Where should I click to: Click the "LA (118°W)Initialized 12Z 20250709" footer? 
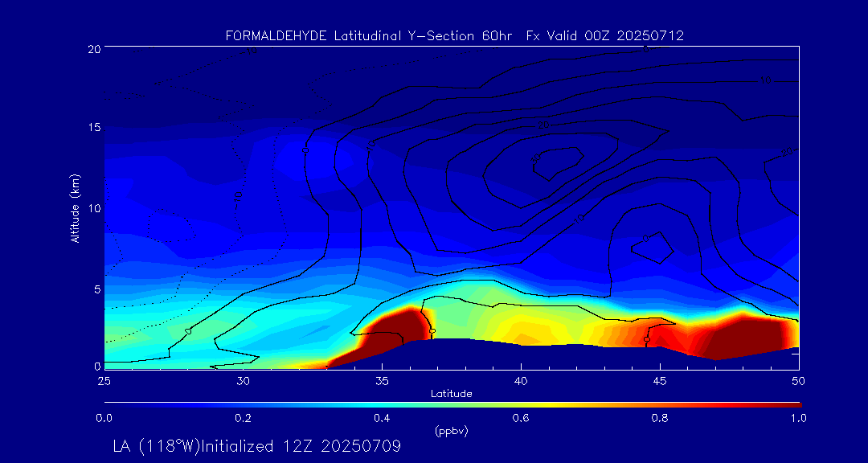click(x=257, y=446)
